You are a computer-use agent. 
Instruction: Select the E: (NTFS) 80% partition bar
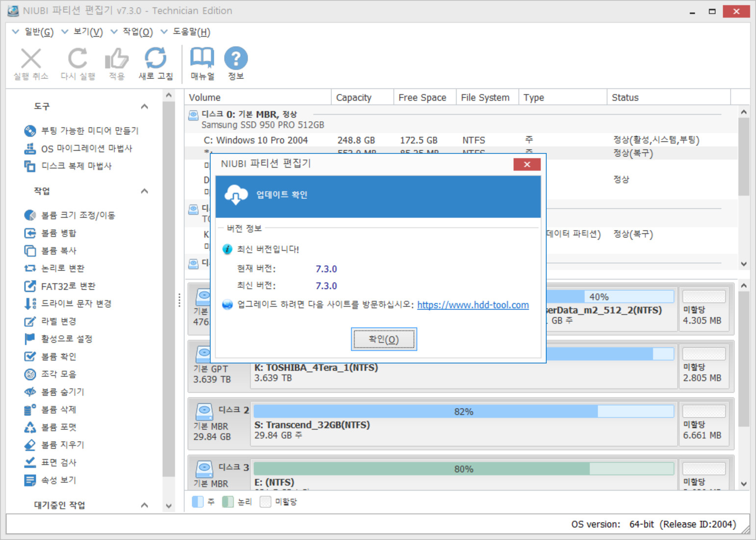[464, 469]
